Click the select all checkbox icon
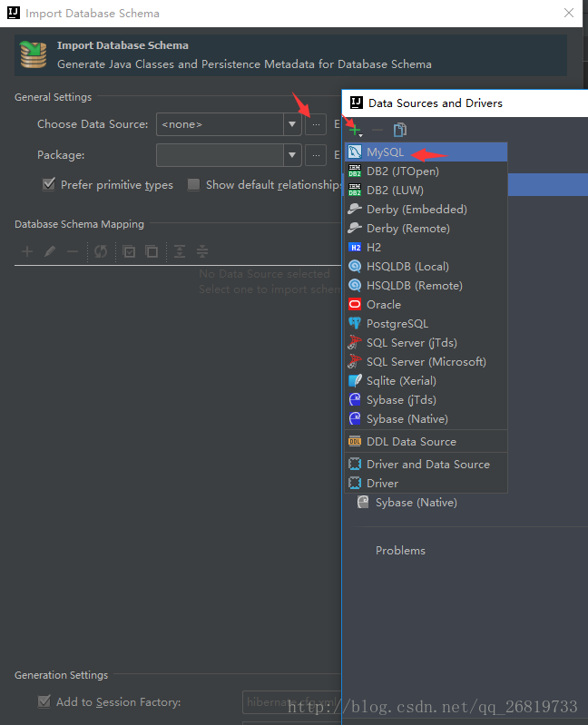The width and height of the screenshot is (588, 725). tap(129, 251)
